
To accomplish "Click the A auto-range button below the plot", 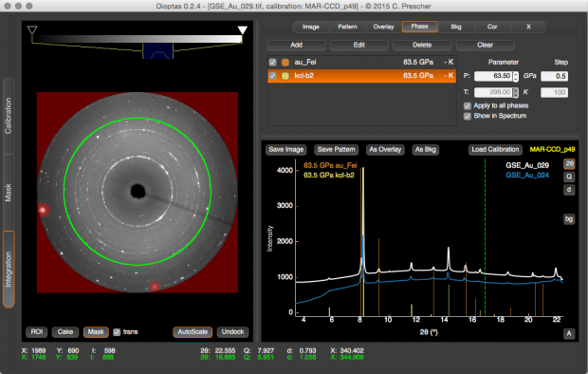I will pos(569,333).
